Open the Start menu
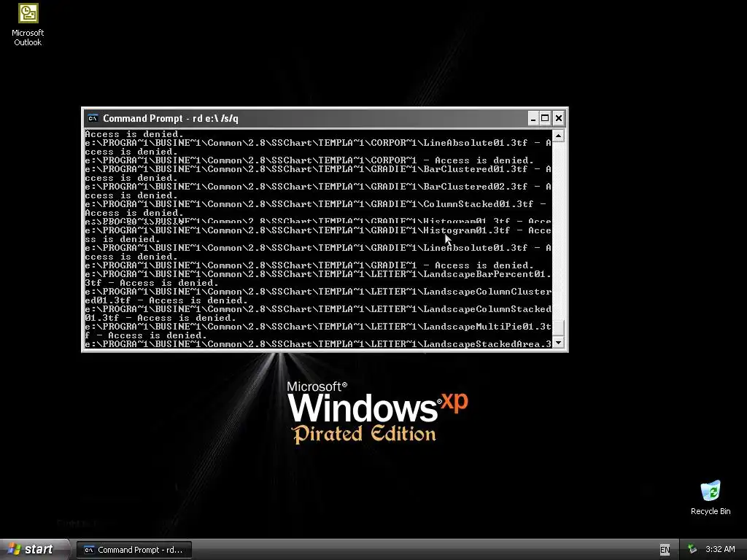The width and height of the screenshot is (747, 560). pyautogui.click(x=34, y=549)
